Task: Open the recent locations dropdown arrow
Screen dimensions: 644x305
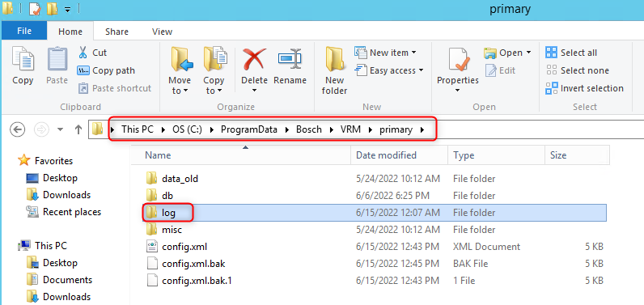Action: pos(61,129)
